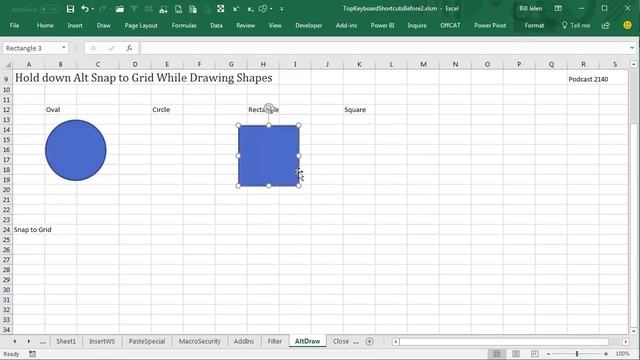Click the vertical scrollbar down arrow
The width and height of the screenshot is (640, 360).
tap(633, 331)
